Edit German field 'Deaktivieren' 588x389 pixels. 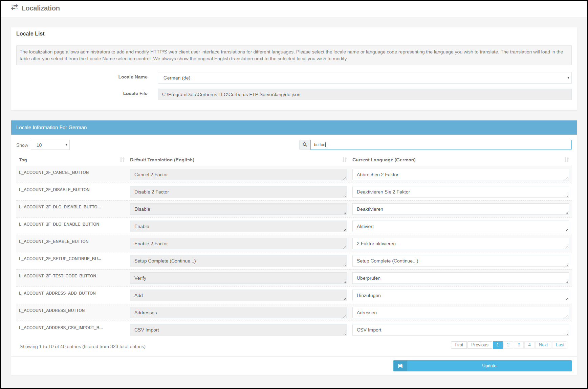460,209
